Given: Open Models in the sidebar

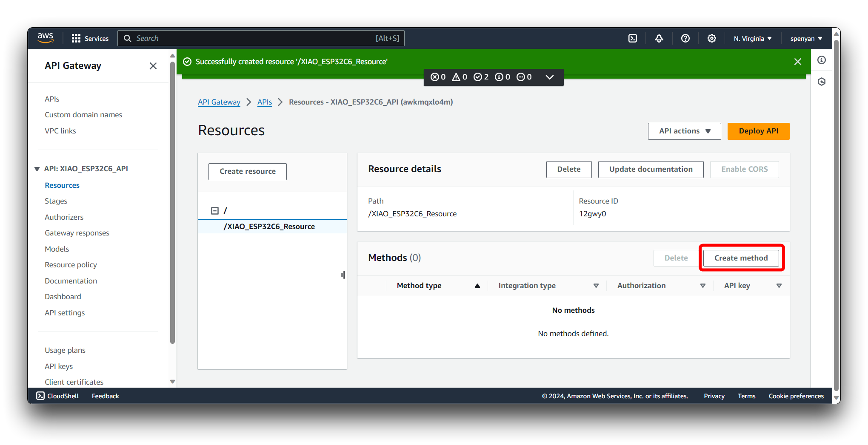Looking at the screenshot, I should tap(57, 249).
